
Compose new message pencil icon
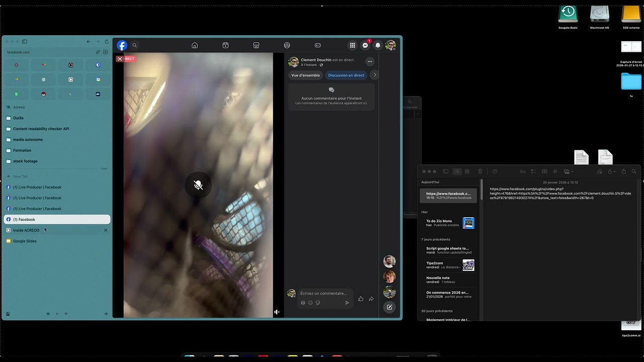click(389, 307)
